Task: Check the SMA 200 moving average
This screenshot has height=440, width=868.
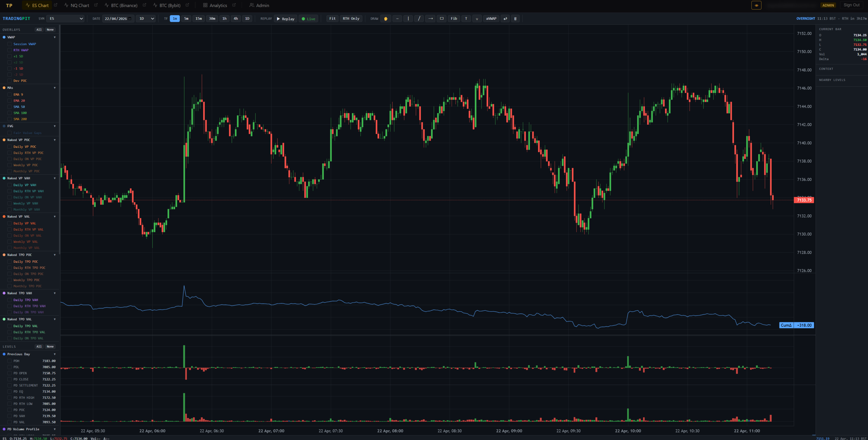Action: (10, 119)
